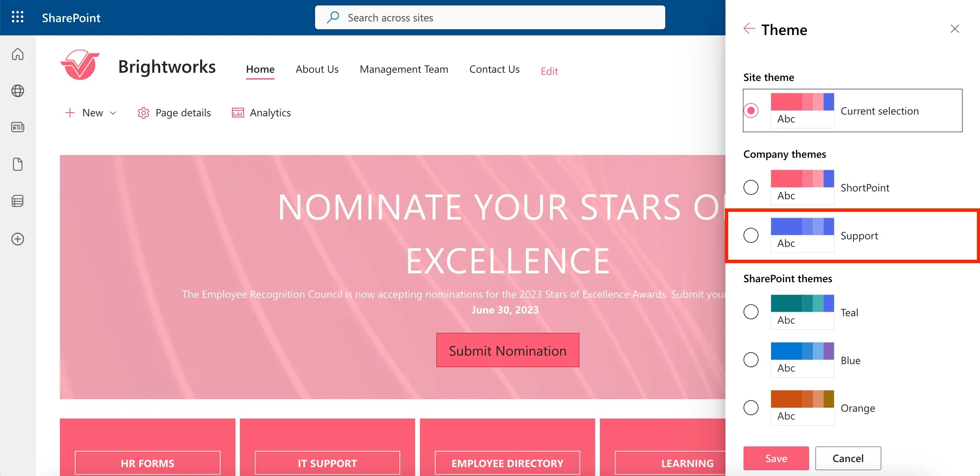This screenshot has height=476, width=980.
Task: Click the Edit navigation link
Action: (x=549, y=71)
